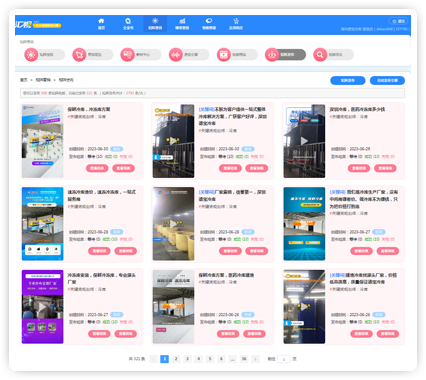Open the pink ID-card icon pill
426x380 pixels.
[141, 55]
